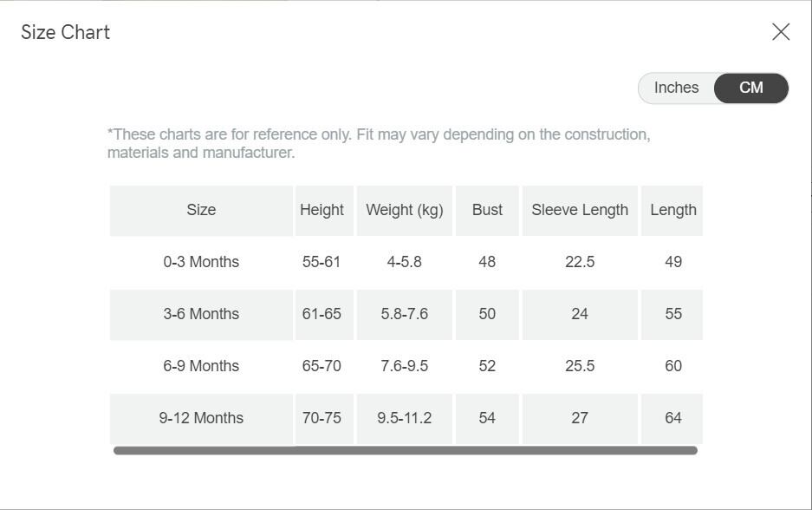This screenshot has height=510, width=812.
Task: Click the horizontal scrollbar under the table
Action: (x=405, y=451)
